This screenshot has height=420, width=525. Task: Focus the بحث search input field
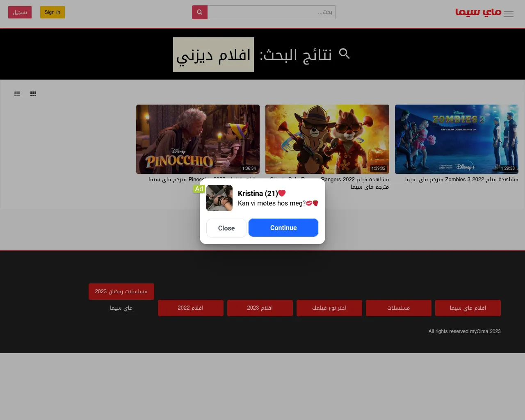coord(271,12)
